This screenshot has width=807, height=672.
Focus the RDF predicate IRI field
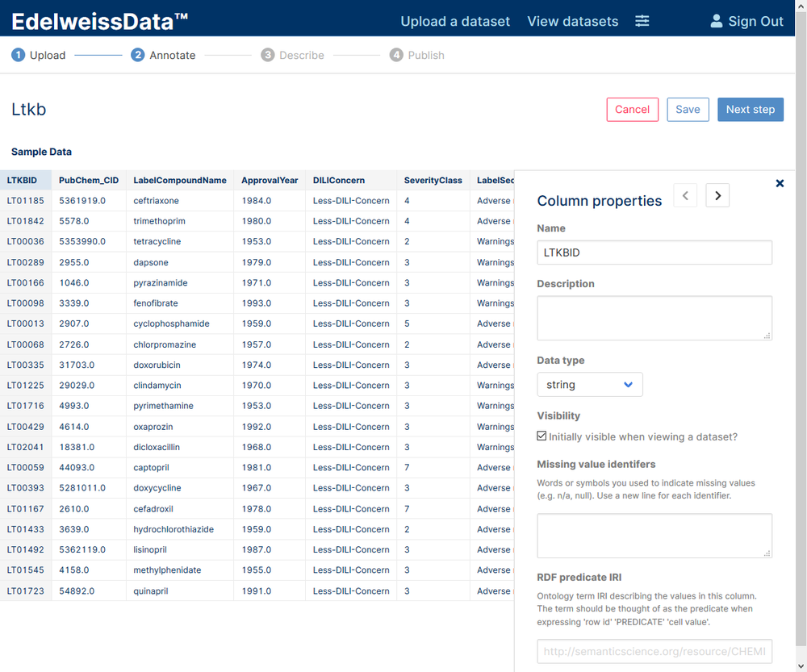(x=654, y=651)
